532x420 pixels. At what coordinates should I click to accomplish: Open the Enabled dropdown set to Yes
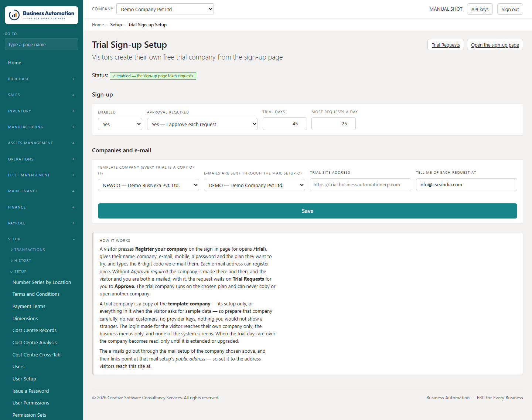(x=120, y=124)
